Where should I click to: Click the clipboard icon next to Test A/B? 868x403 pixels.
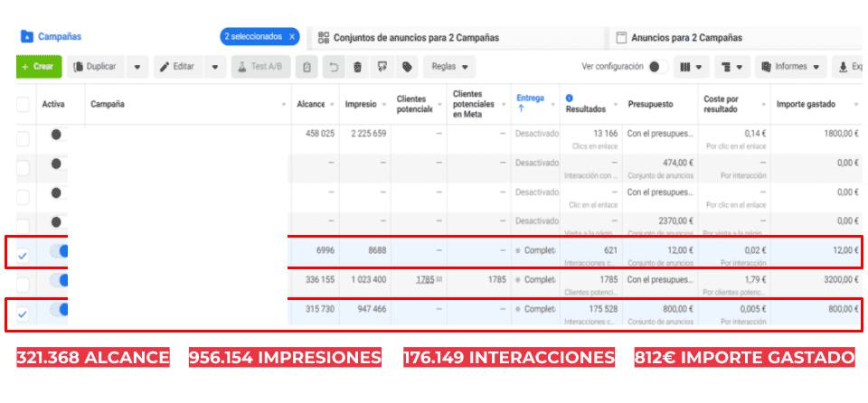[x=308, y=67]
